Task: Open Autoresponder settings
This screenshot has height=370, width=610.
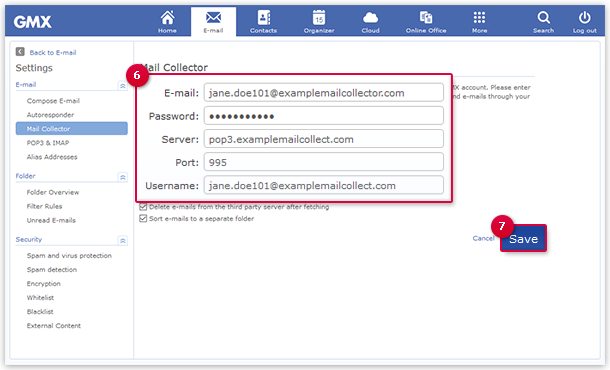Action: point(50,115)
